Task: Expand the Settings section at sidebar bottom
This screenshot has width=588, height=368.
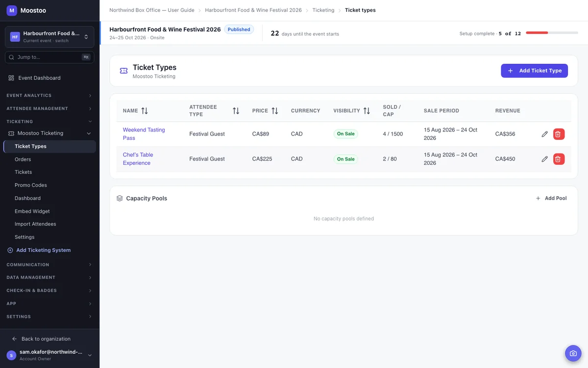Action: click(x=49, y=317)
